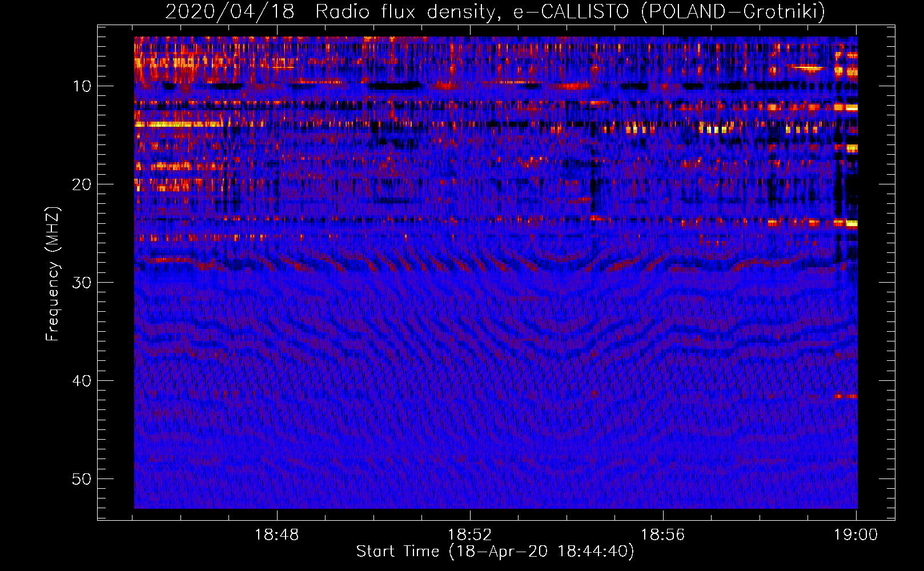Click the plot title 'Radio flux density, e-CALLISTO'
Viewport: 924px width, 571px height.
pyautogui.click(x=472, y=11)
